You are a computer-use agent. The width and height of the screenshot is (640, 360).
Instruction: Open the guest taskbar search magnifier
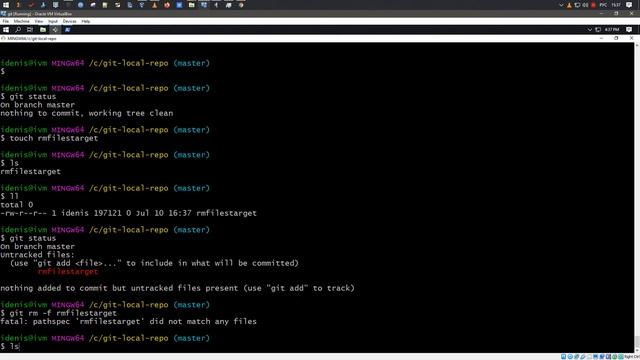click(x=18, y=30)
